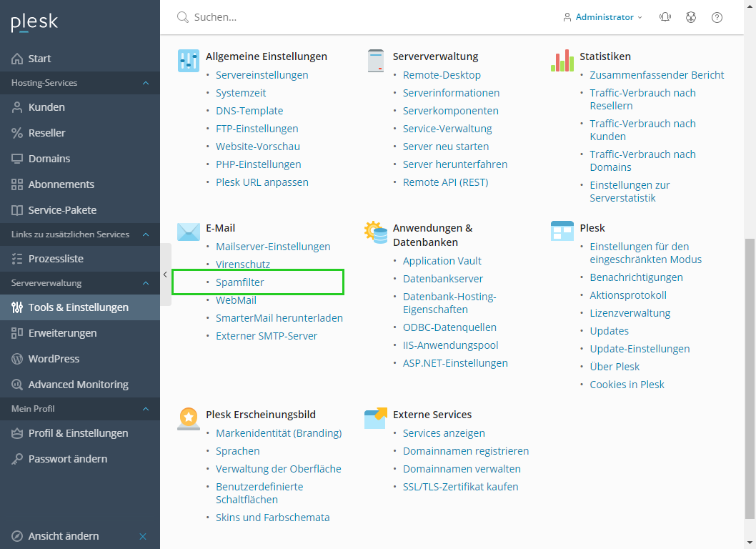Viewport: 756px width, 549px height.
Task: Open the Updates link
Action: [x=610, y=331]
